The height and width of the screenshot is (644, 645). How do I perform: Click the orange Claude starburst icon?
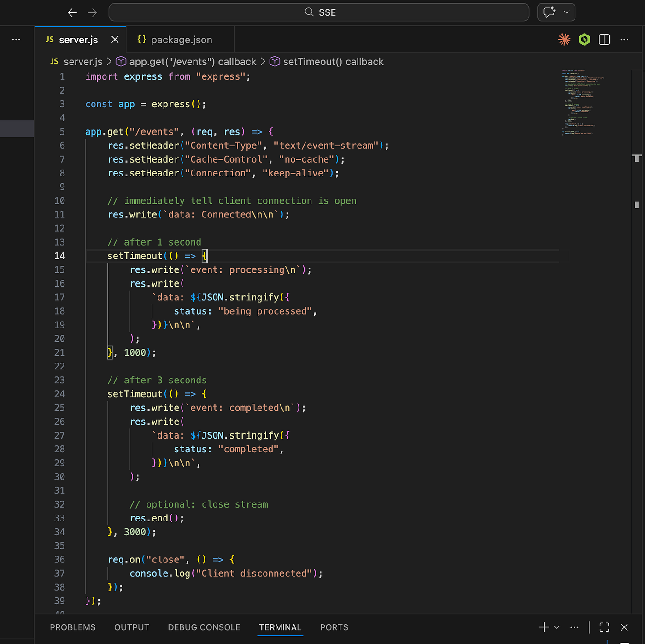(564, 40)
